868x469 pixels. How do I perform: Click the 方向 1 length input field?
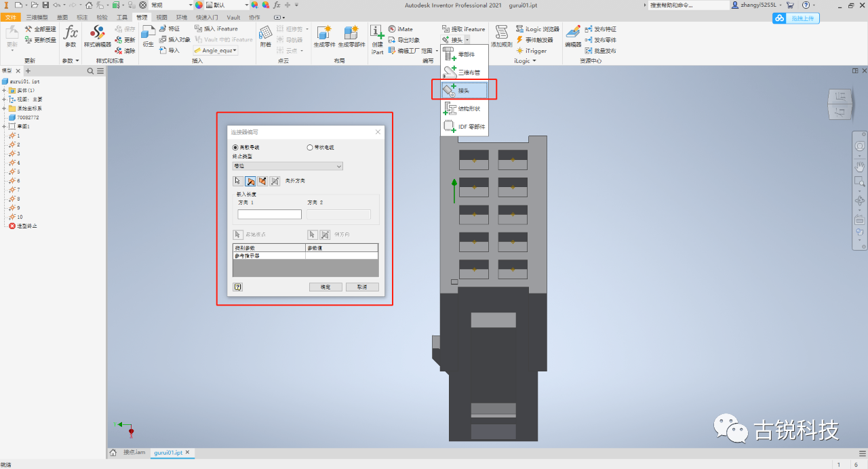(269, 214)
